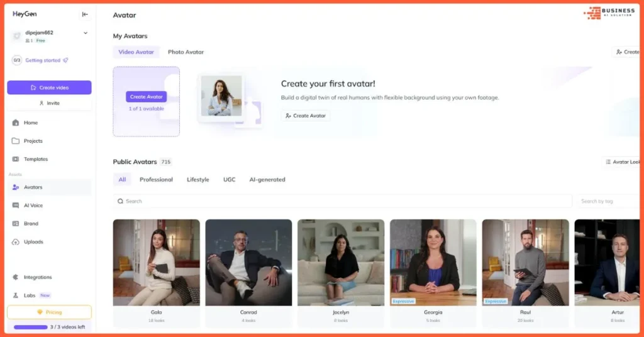The image size is (644, 337).
Task: Select the UGC filter tab
Action: click(229, 179)
